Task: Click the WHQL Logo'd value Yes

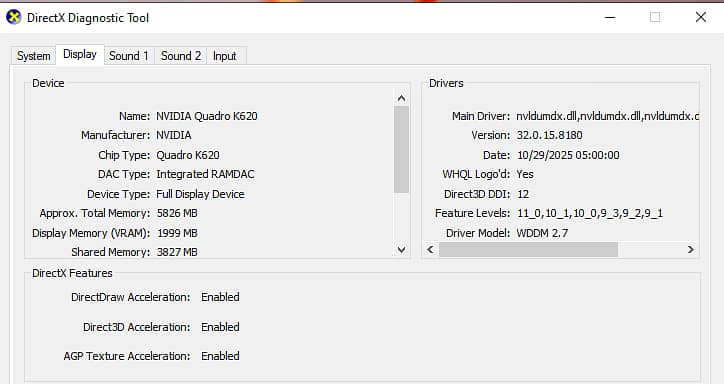Action: point(525,174)
